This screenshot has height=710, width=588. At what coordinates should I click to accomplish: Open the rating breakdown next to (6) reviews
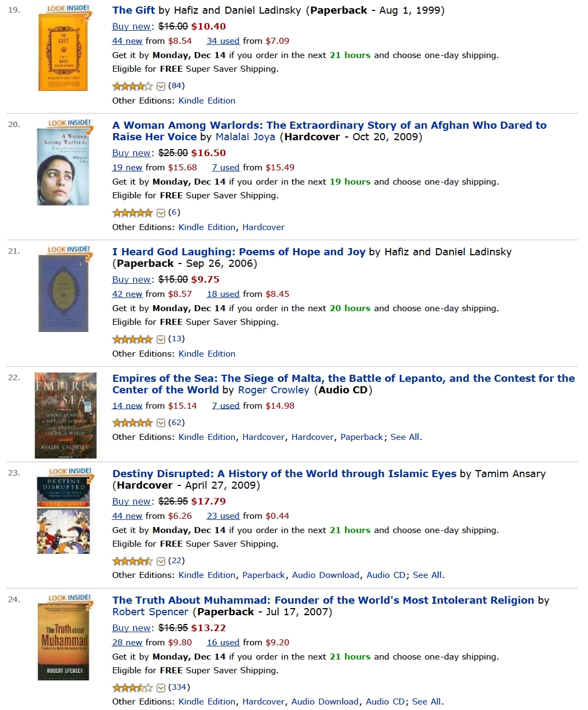(x=161, y=213)
